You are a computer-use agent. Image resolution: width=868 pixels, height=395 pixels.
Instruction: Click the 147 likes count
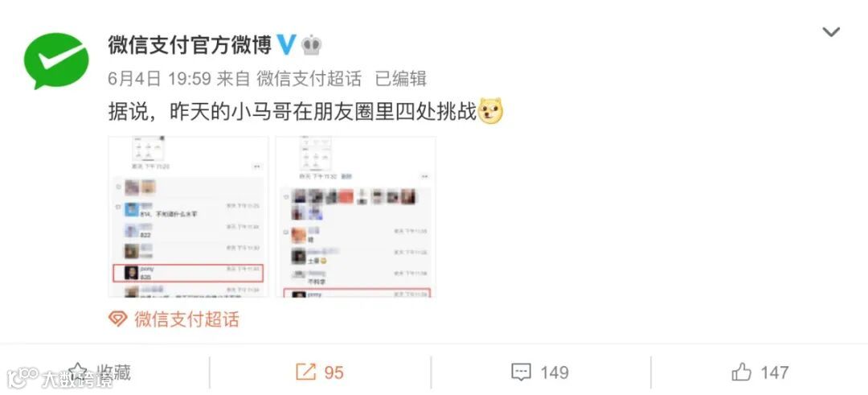(774, 372)
